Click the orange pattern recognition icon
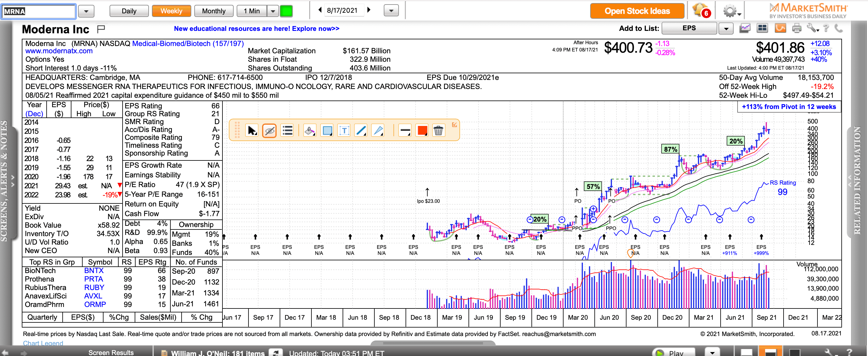Image resolution: width=868 pixels, height=356 pixels. 780,28
